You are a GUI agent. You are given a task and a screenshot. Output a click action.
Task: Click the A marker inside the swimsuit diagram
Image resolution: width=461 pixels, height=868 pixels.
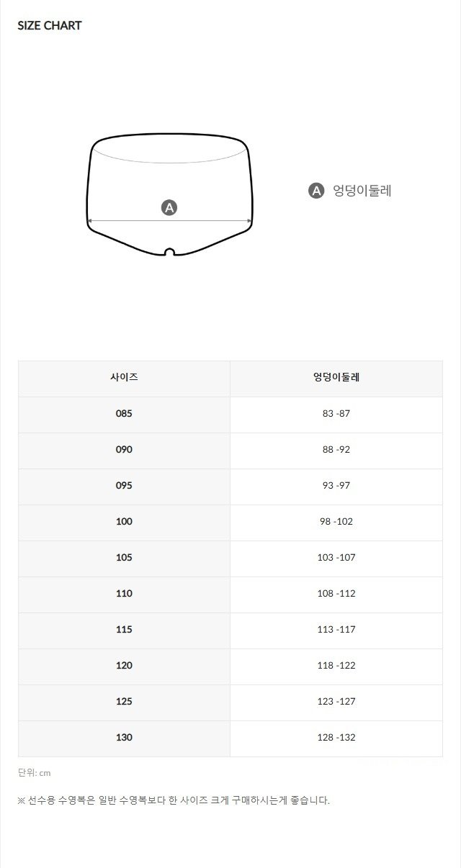tap(169, 208)
